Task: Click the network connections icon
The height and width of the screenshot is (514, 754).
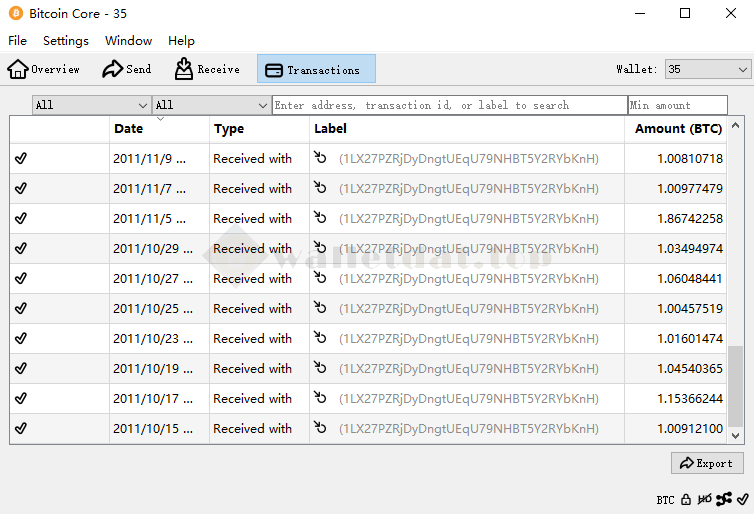Action: click(x=724, y=499)
